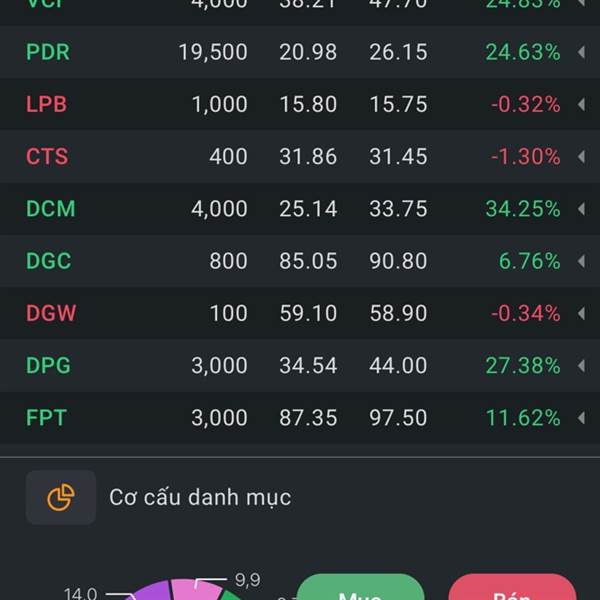Click DPG gain percentage 27.38%

pos(523,365)
